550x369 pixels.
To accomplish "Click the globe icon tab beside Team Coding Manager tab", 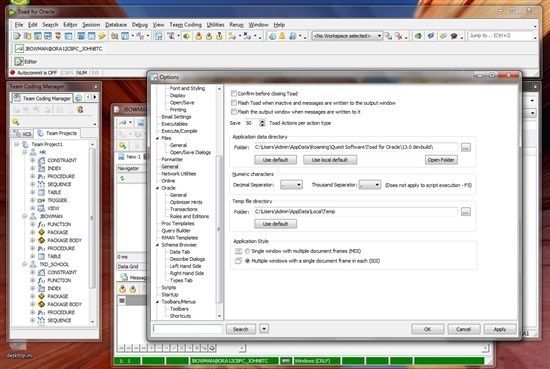I will 79,98.
